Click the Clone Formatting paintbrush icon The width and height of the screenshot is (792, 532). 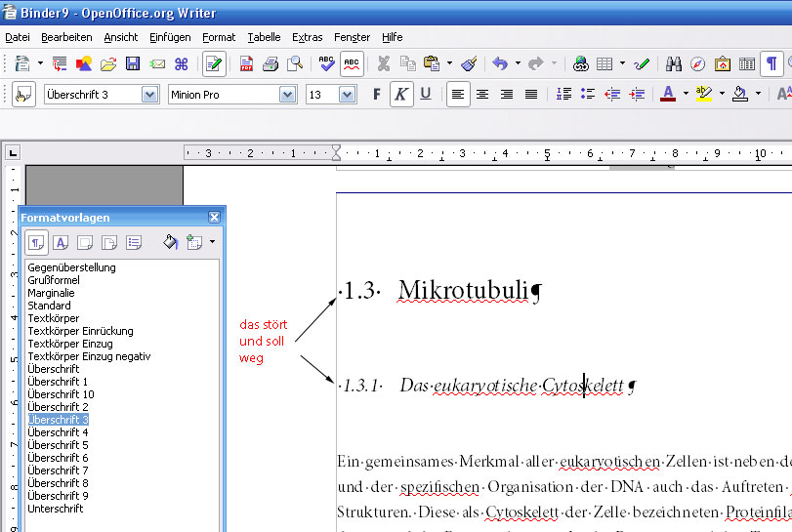[x=469, y=64]
